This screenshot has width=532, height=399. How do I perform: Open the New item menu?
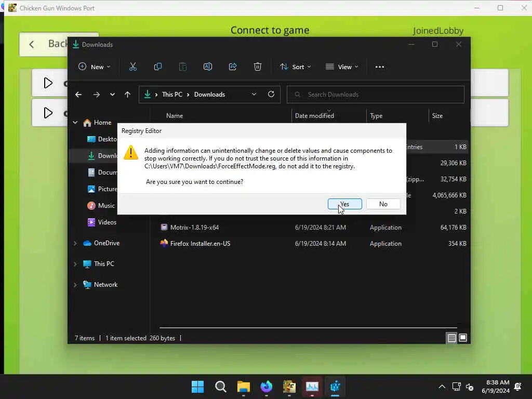pos(95,67)
